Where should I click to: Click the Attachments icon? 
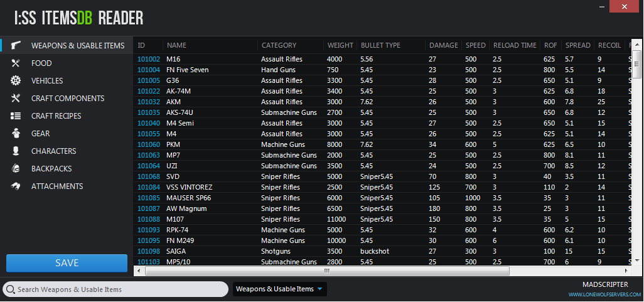point(16,186)
